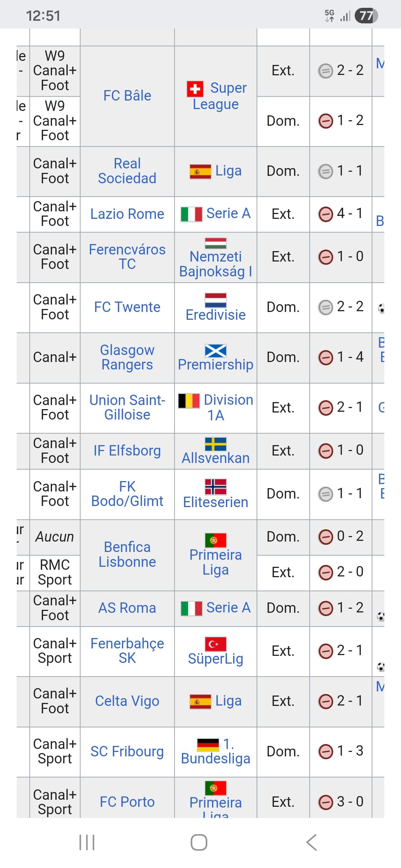
Task: Tap the Norwegian flag above Eliteserien
Action: [x=215, y=487]
